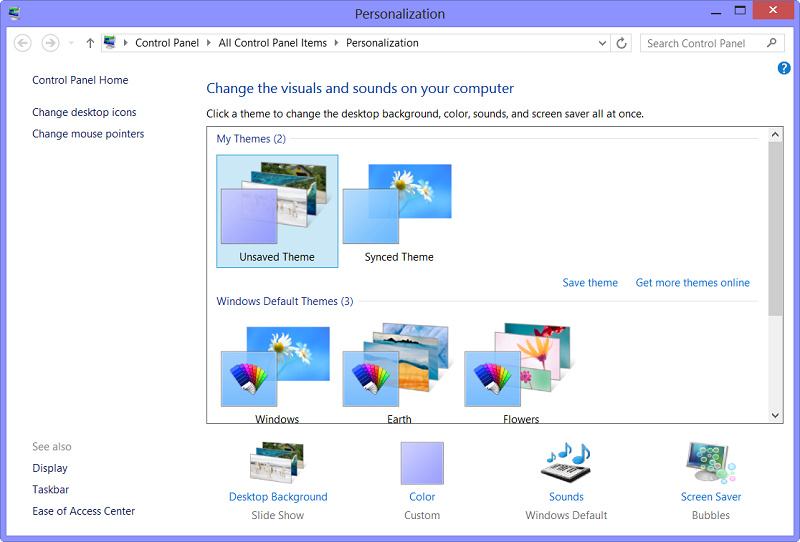The width and height of the screenshot is (800, 542).
Task: Select Control Panel breadcrumb
Action: pyautogui.click(x=167, y=43)
